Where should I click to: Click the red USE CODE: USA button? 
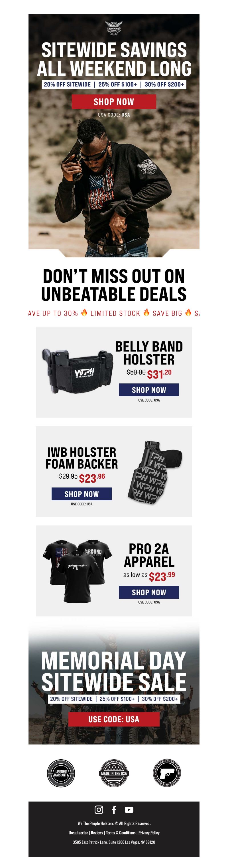114,719
